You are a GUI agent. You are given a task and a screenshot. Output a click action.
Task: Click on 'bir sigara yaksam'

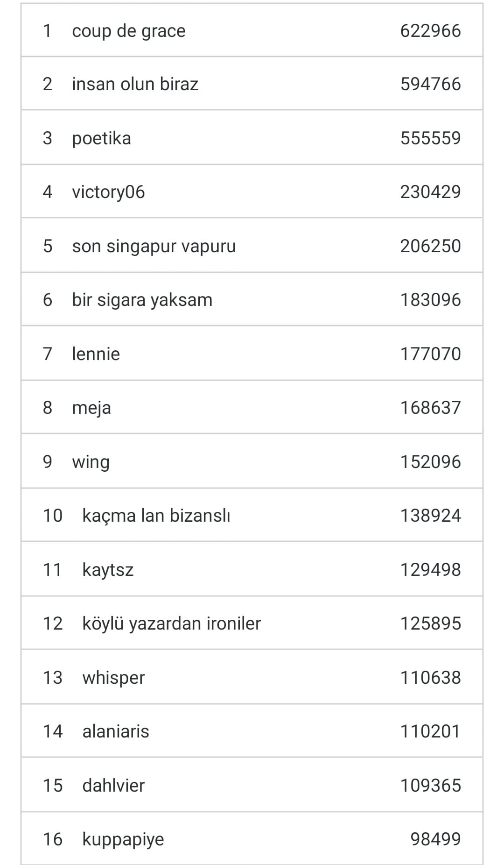[142, 300]
